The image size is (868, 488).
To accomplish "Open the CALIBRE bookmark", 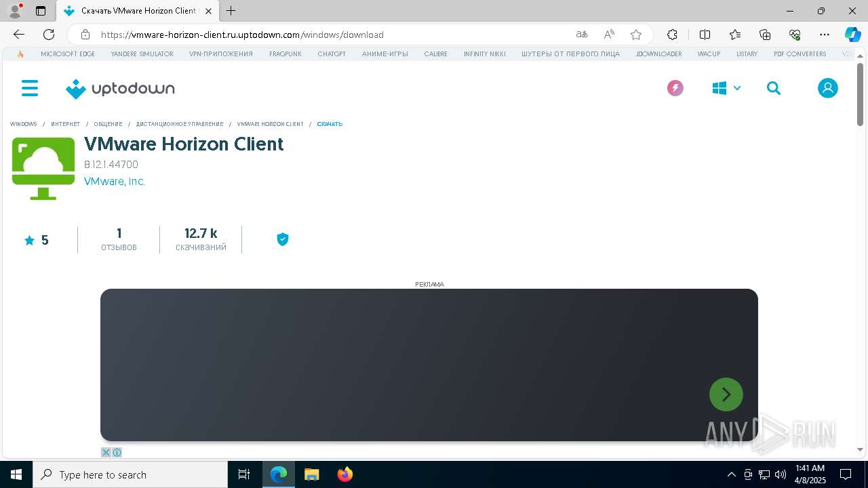I will pos(435,54).
